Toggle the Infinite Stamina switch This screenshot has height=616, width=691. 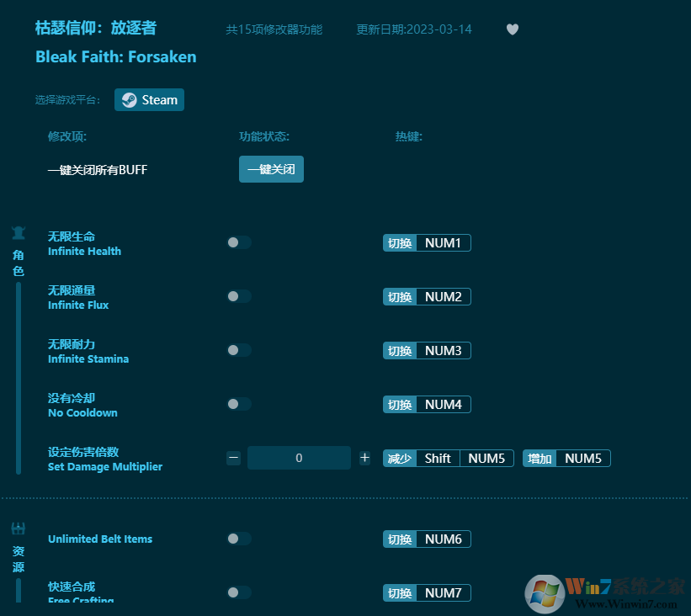(x=238, y=350)
